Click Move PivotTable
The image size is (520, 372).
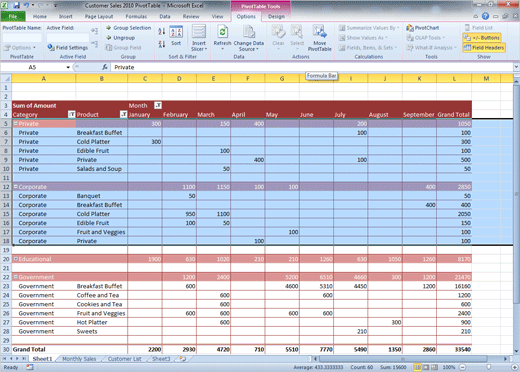point(319,38)
